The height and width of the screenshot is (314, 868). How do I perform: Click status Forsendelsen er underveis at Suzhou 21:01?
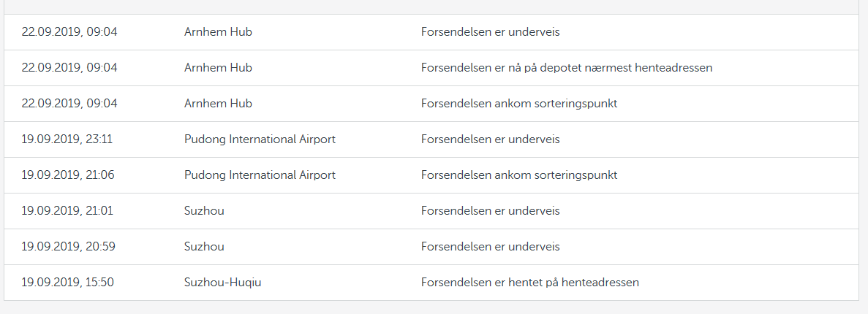click(x=490, y=210)
